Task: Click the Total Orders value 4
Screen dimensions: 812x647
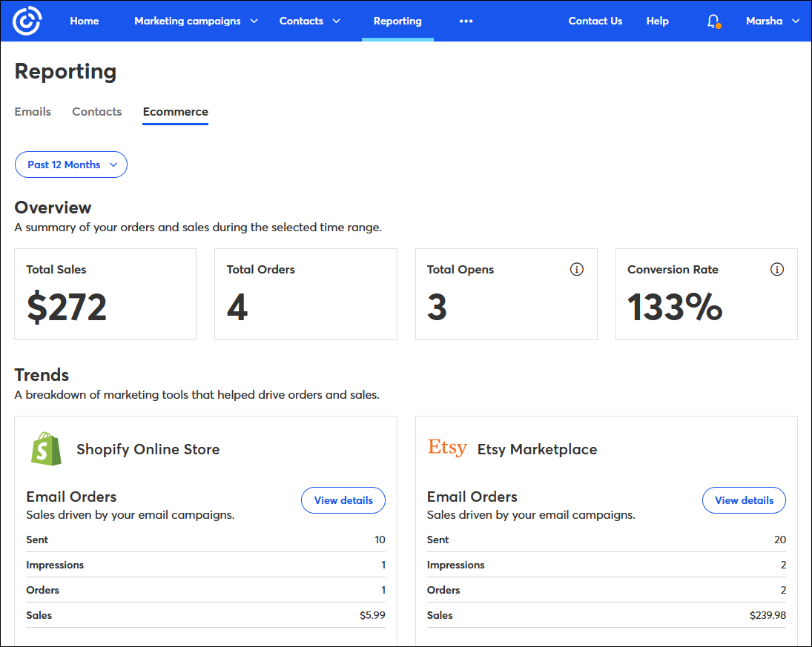Action: coord(237,307)
